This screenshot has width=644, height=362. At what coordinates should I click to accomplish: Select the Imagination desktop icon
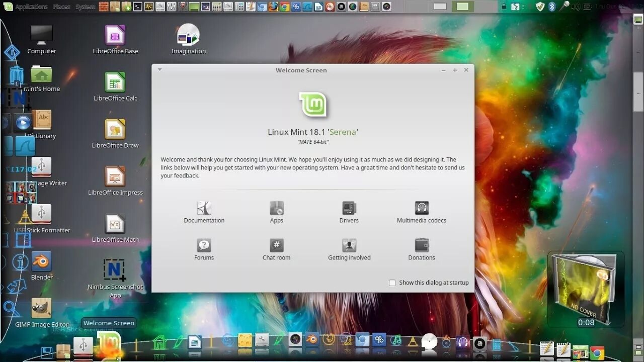[x=189, y=39]
